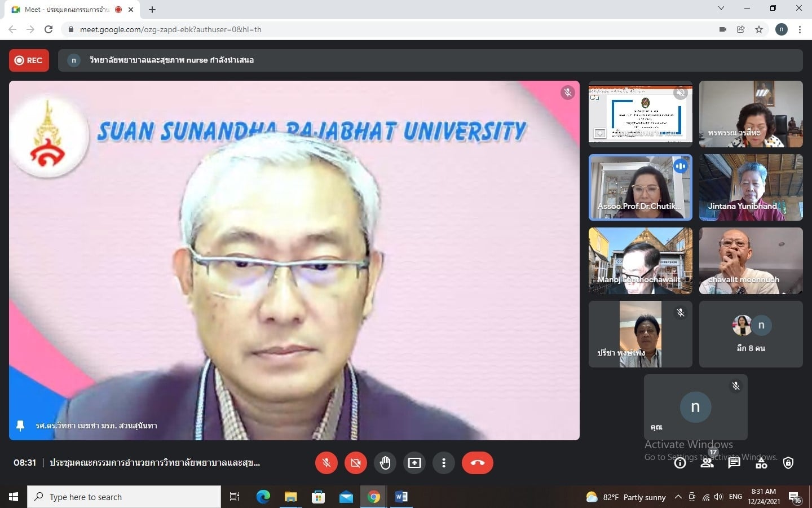Open a new browser tab
Image resolution: width=812 pixels, height=508 pixels.
click(x=152, y=10)
